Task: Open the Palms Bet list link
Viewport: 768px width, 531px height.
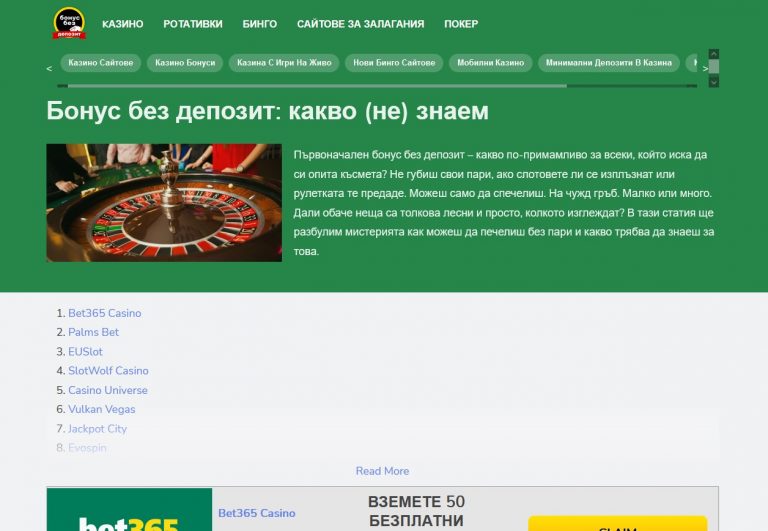Action: tap(93, 332)
